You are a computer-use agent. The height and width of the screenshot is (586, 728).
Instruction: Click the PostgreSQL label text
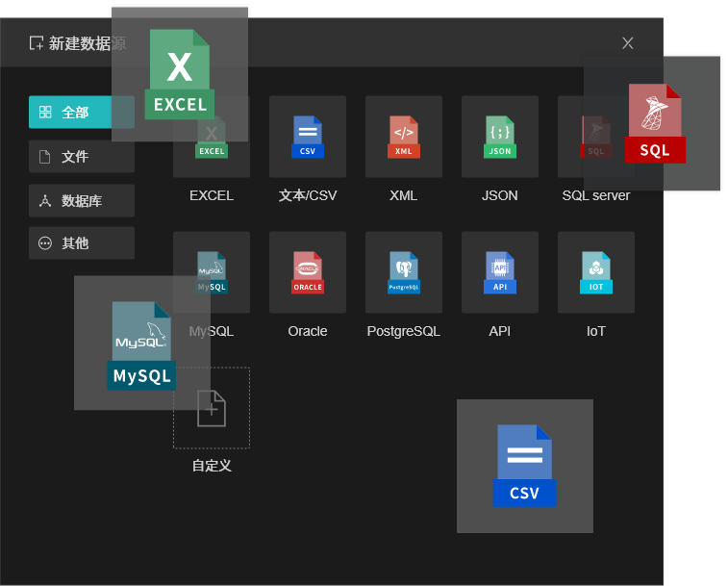click(x=404, y=331)
